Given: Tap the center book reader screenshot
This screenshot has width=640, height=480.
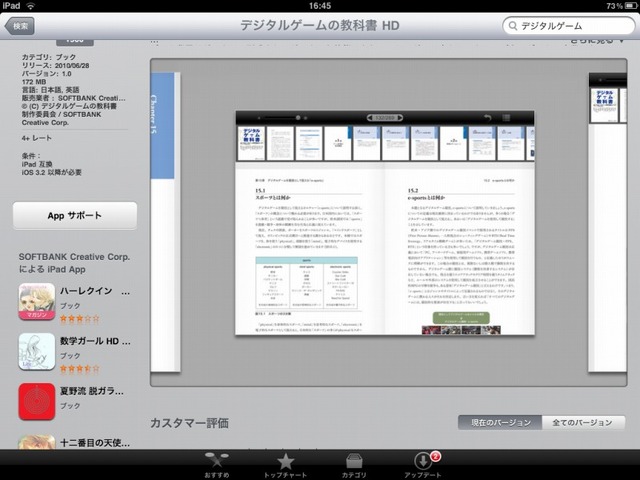Looking at the screenshot, I should pos(385,223).
